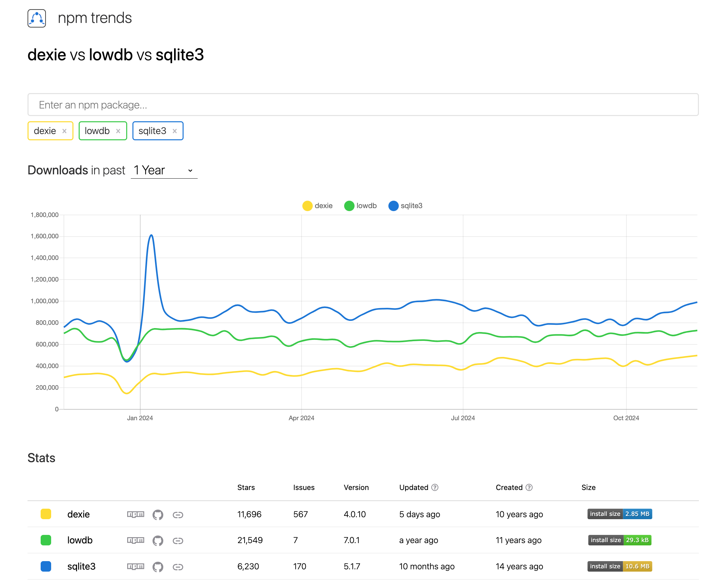Click dexie updated 5 days ago
Viewport: 712px width, 588px height.
pos(419,514)
